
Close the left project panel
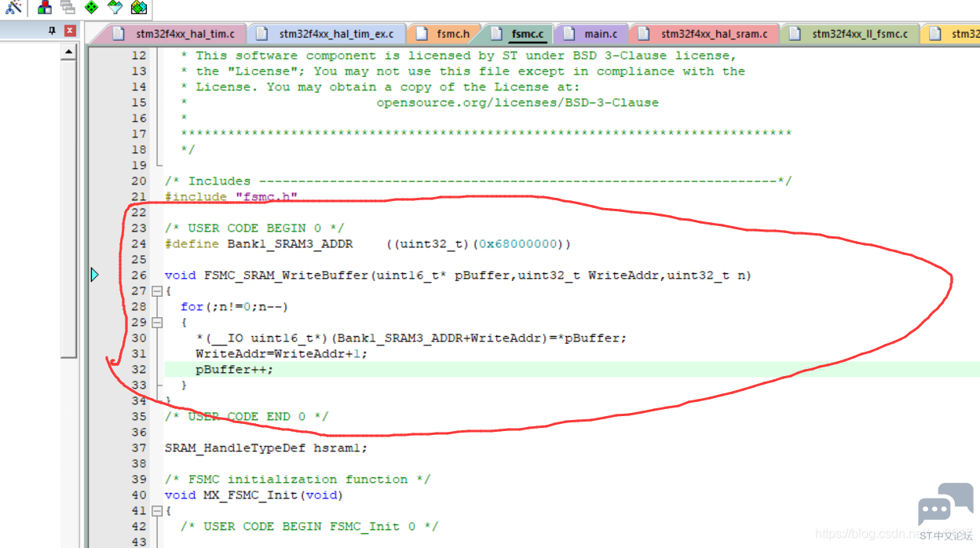tap(70, 31)
